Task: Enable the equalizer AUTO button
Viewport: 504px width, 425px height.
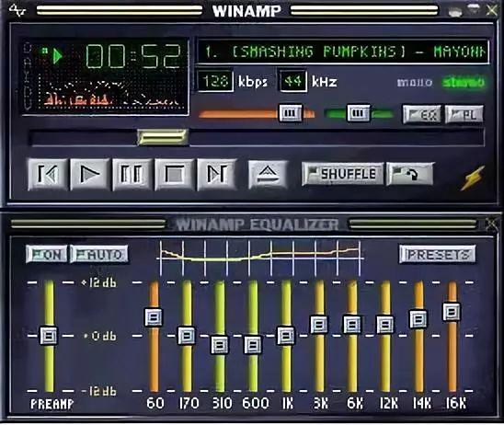Action: 99,255
